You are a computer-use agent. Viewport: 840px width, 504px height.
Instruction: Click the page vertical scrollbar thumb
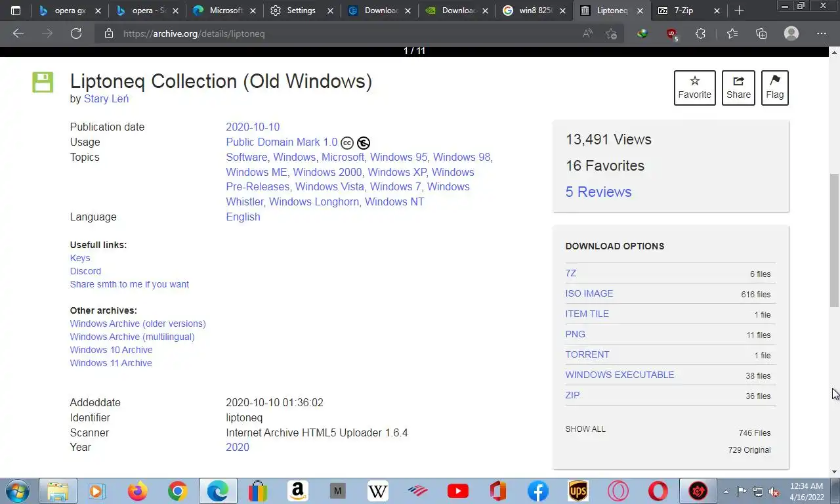coord(834,240)
